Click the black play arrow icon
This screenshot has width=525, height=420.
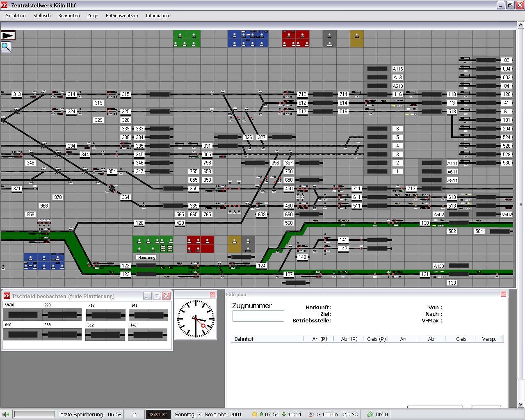(8, 36)
